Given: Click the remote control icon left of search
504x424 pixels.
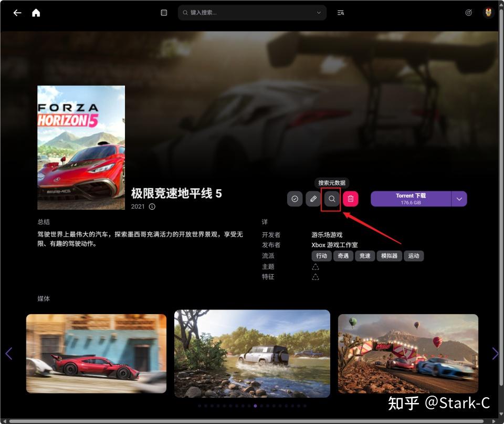Looking at the screenshot, I should [163, 12].
